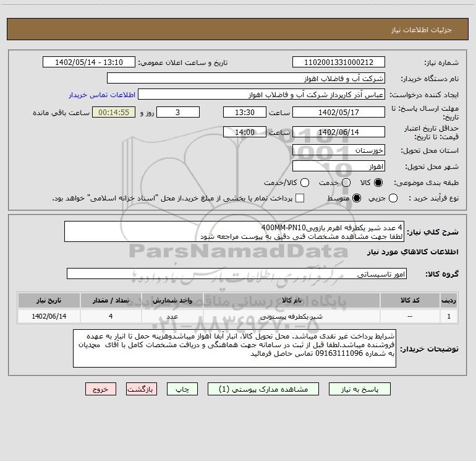
Task: Click the buyer name field شرکت آب و فاضلاب اهواز
Action: (246, 79)
